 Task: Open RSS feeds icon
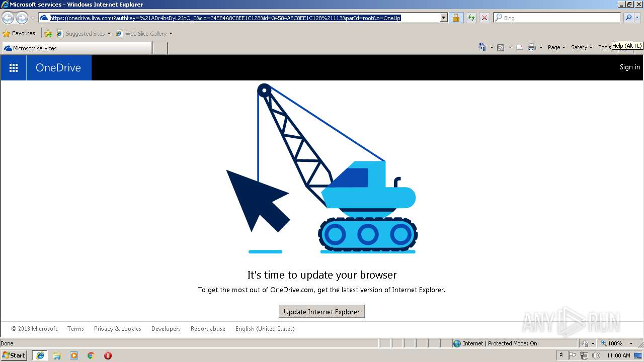point(501,47)
